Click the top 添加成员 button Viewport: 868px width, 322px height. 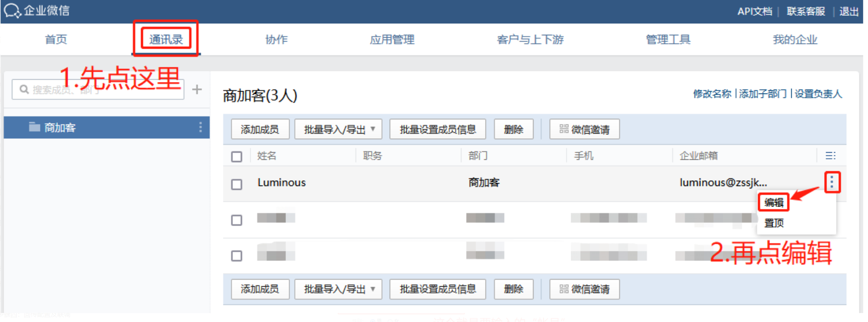(260, 129)
